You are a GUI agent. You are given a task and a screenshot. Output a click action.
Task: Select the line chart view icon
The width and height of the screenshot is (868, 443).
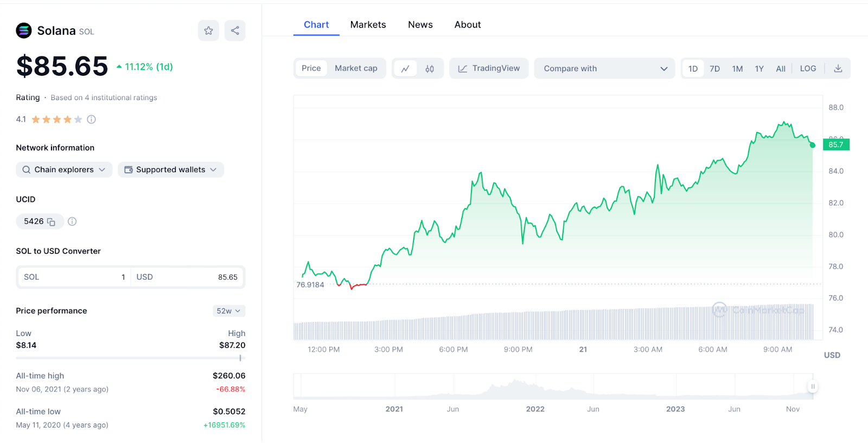405,68
